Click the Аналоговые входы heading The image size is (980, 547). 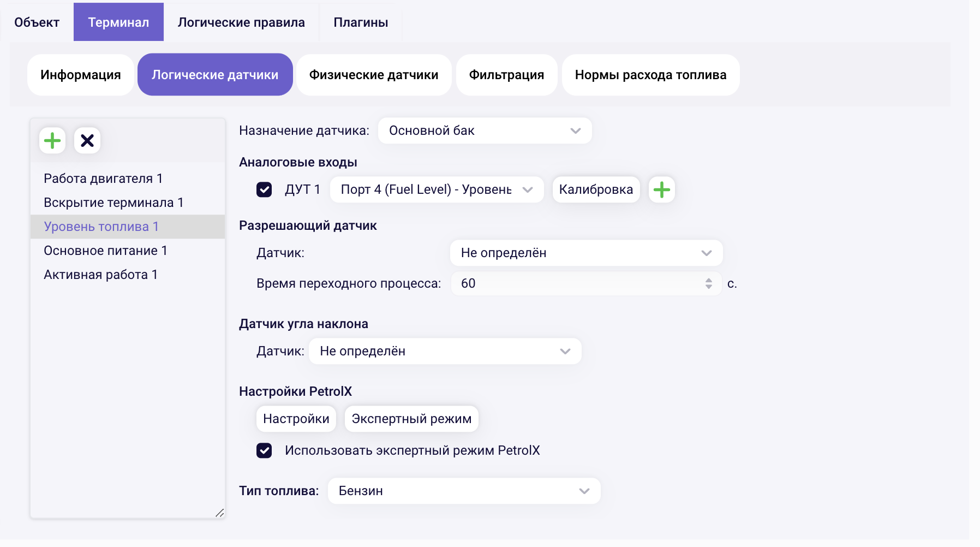298,162
